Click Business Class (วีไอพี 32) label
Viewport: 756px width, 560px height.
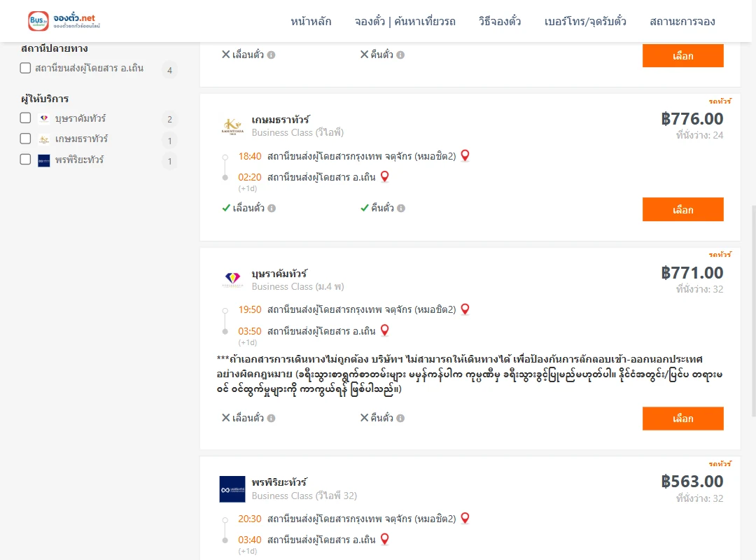[304, 496]
